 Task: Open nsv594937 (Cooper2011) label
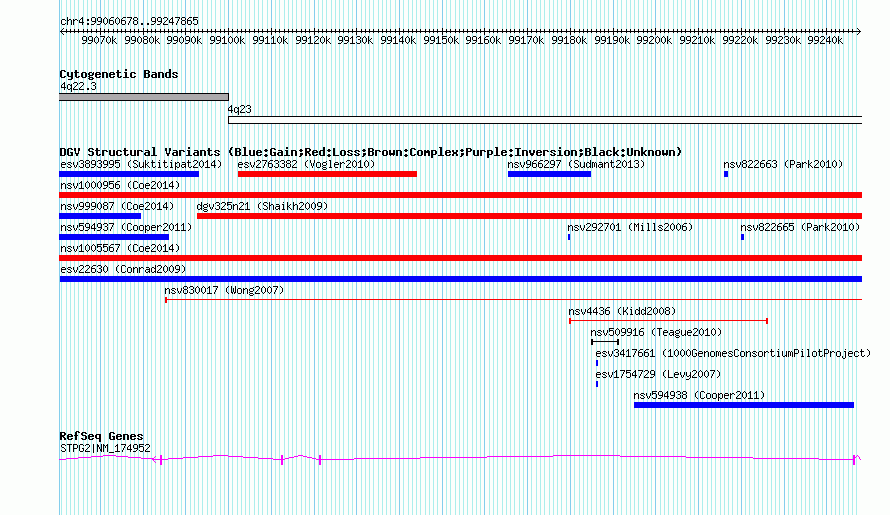pyautogui.click(x=126, y=227)
